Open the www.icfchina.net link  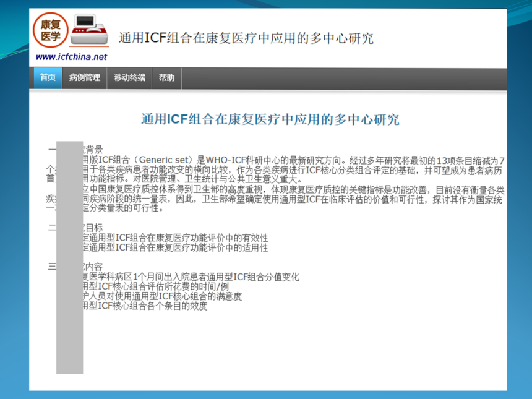[71, 57]
